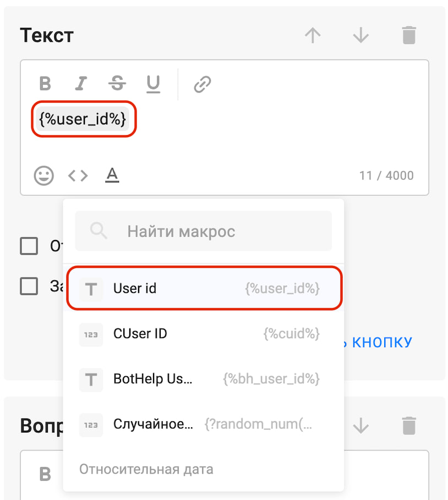Insert the Случайное random number macro
This screenshot has height=500, width=448.
(x=204, y=425)
